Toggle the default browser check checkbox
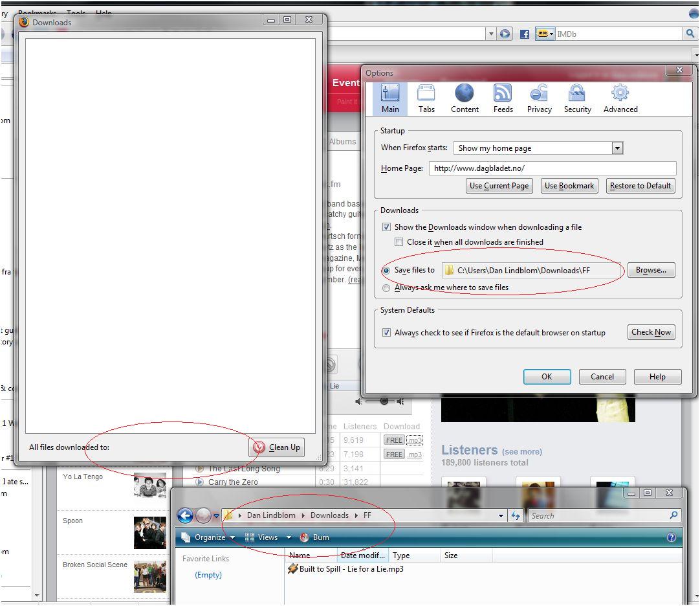Image resolution: width=700 pixels, height=606 pixels. 387,333
